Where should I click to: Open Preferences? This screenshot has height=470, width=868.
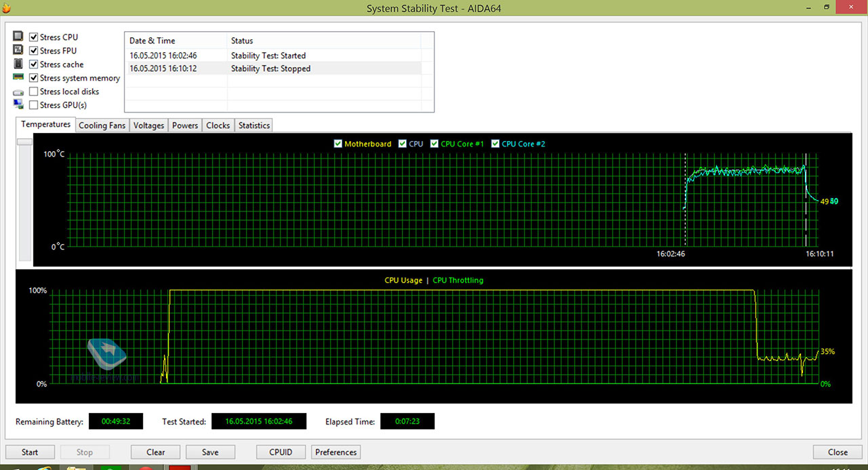pos(336,452)
